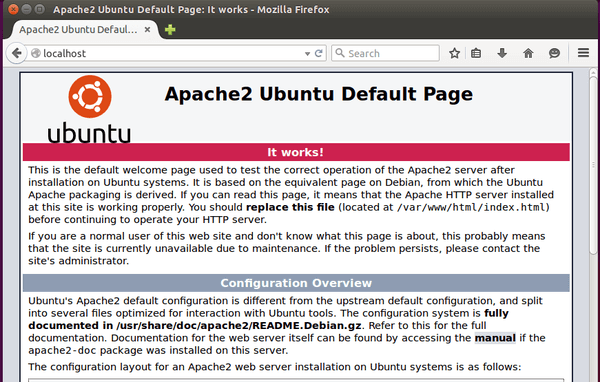The height and width of the screenshot is (382, 600).
Task: Open the Downloads arrow icon
Action: (502, 53)
